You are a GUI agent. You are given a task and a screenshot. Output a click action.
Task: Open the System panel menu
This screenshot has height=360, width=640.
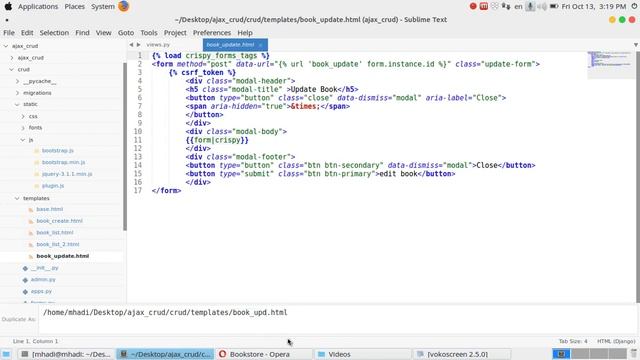click(102, 7)
